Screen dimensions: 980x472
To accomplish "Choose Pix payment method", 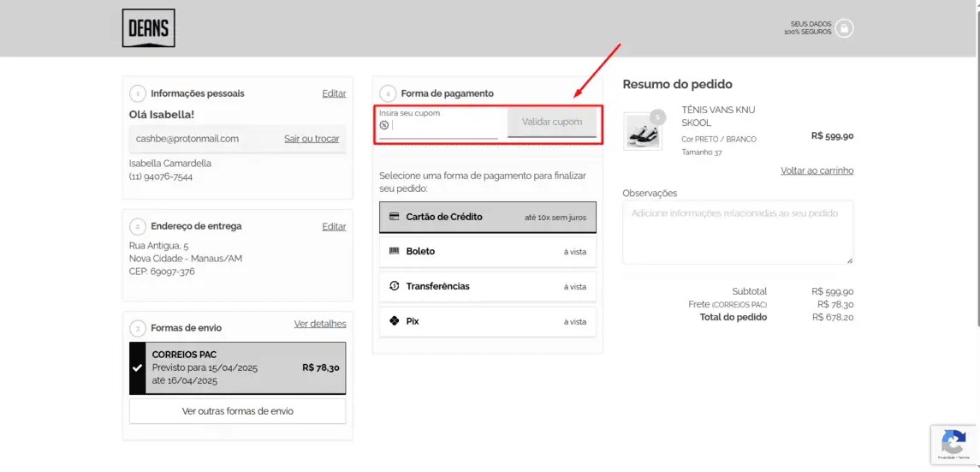I will click(x=488, y=321).
